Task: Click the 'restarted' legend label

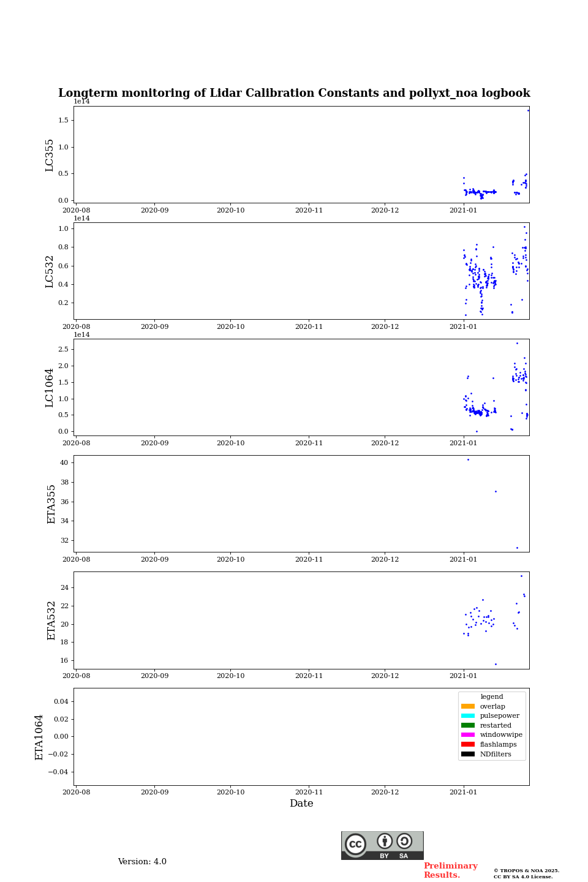Action: 496,725
